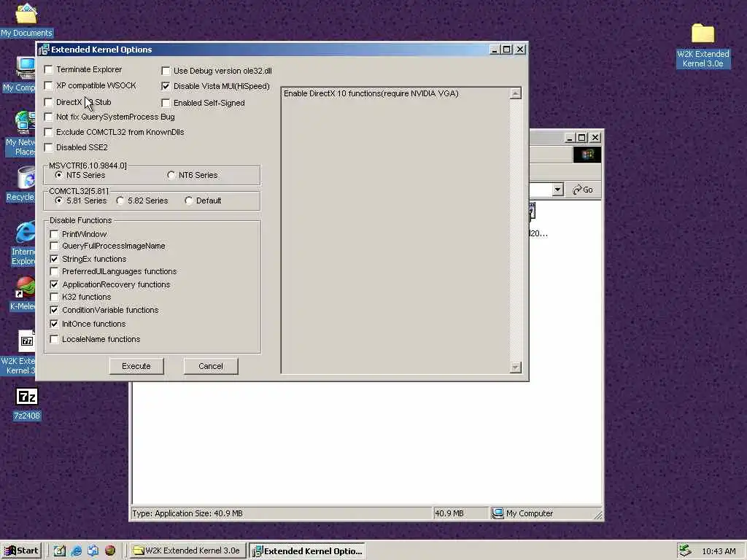Image resolution: width=747 pixels, height=560 pixels.
Task: Click the Show Desktop quick launch icon
Action: point(60,551)
